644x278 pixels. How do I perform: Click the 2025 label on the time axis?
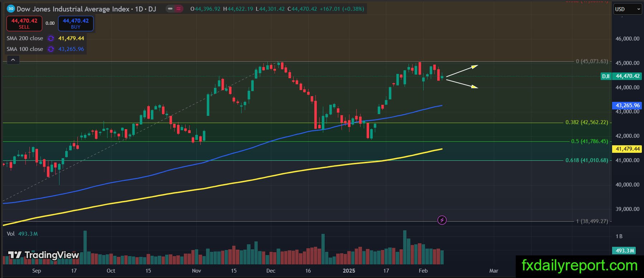(x=349, y=271)
